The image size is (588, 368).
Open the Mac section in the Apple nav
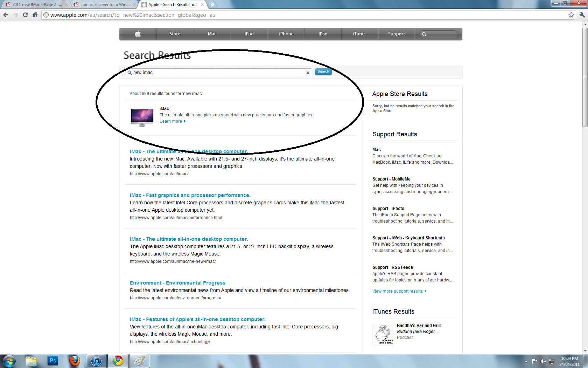(x=212, y=34)
